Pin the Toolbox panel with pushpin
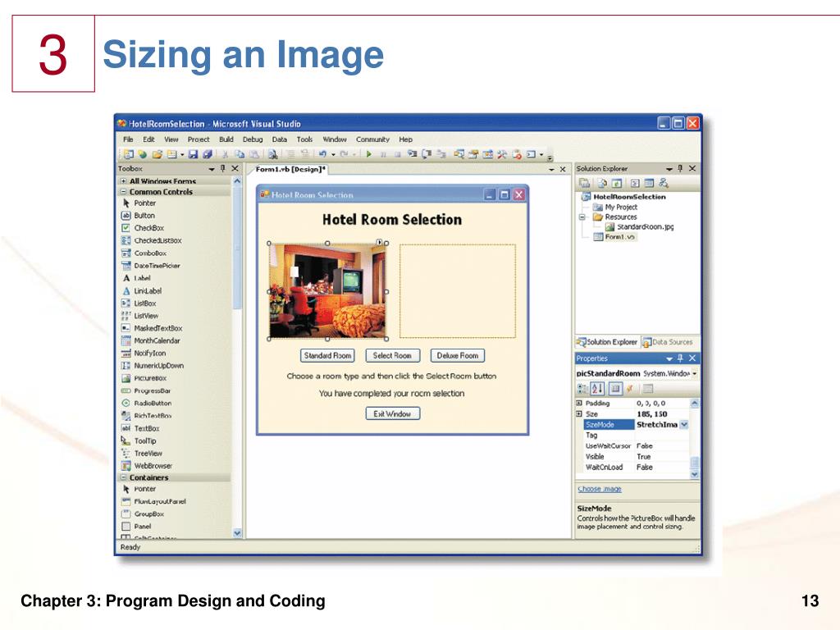Viewport: 840px width, 630px height. pos(223,168)
